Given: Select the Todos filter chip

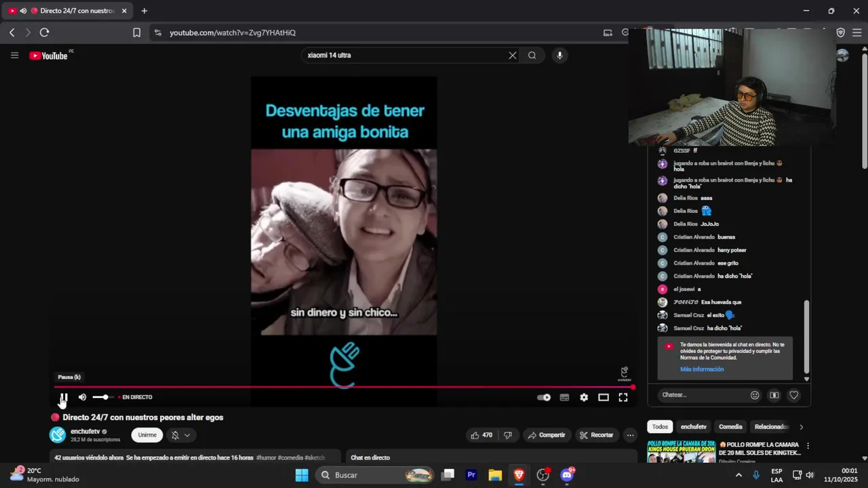Looking at the screenshot, I should [660, 427].
